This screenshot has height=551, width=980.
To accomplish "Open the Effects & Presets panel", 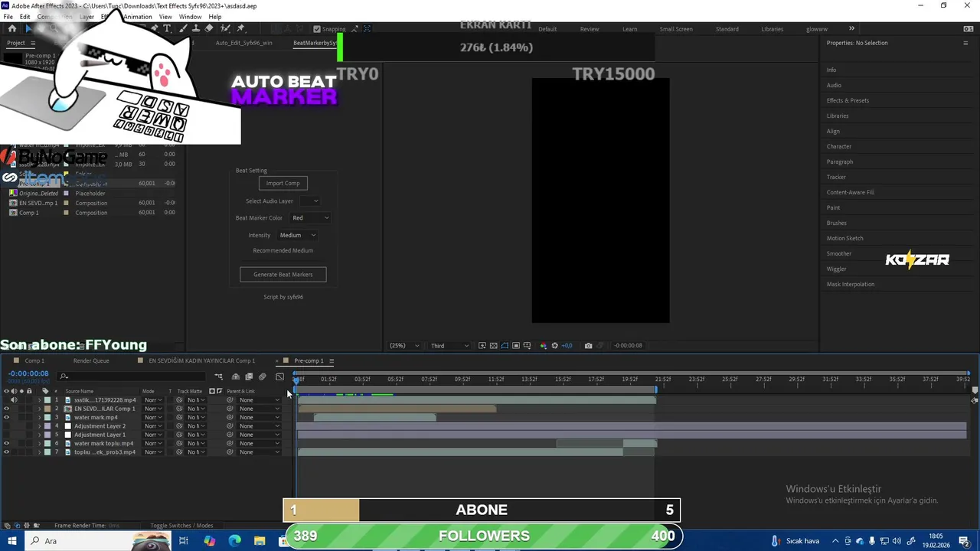I will point(848,101).
